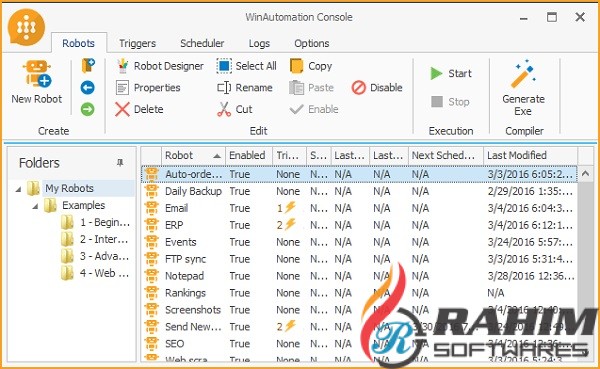Click the trigger icon in the Send New row

[x=290, y=326]
